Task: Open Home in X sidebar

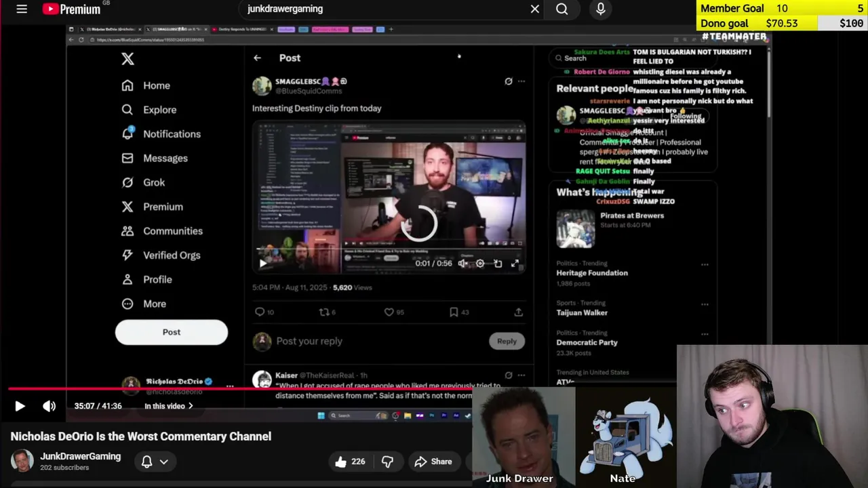Action: (146, 85)
